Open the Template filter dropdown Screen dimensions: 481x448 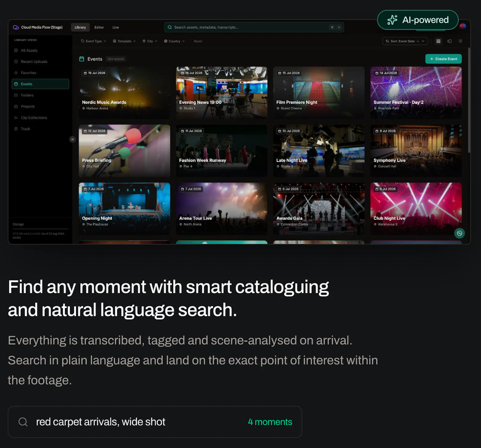tap(124, 41)
